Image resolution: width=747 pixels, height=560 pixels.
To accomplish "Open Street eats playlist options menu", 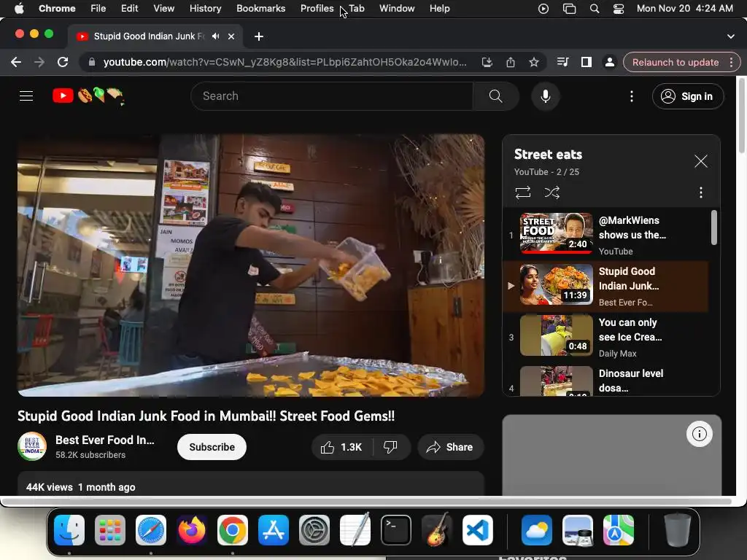I will [x=700, y=192].
